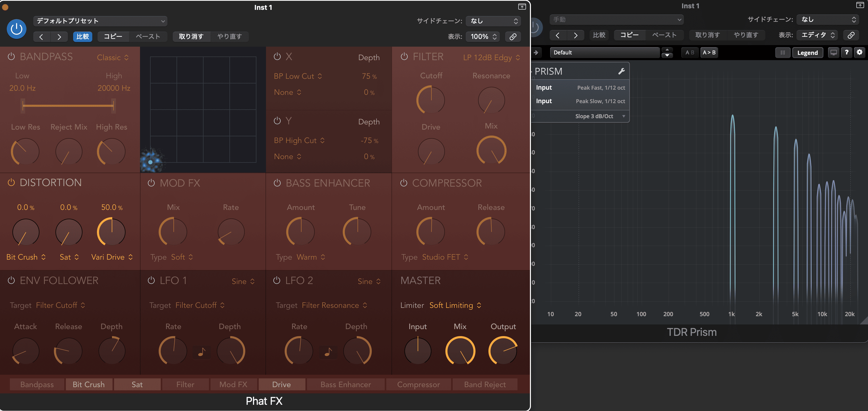This screenshot has height=411, width=868.
Task: Enable the Compressor section power toggle
Action: click(x=404, y=183)
